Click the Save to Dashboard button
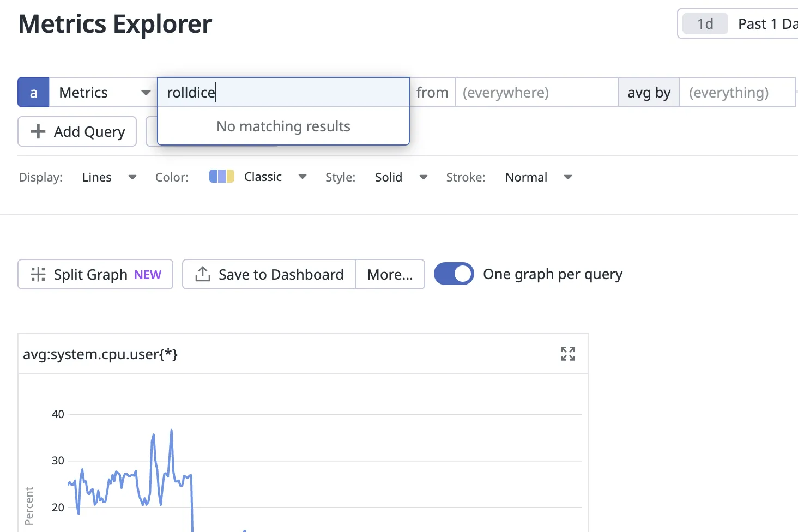 [269, 274]
